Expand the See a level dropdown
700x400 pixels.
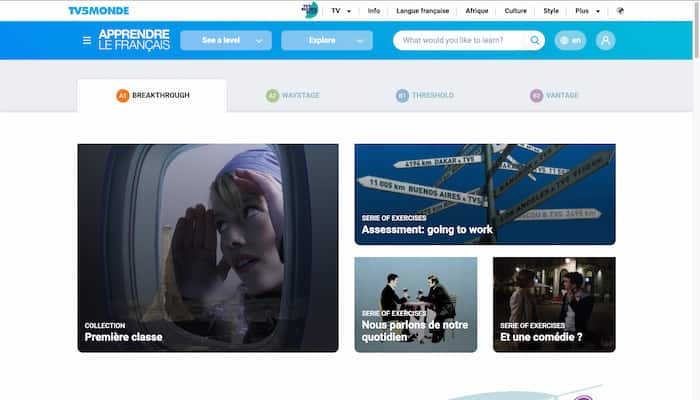point(226,40)
